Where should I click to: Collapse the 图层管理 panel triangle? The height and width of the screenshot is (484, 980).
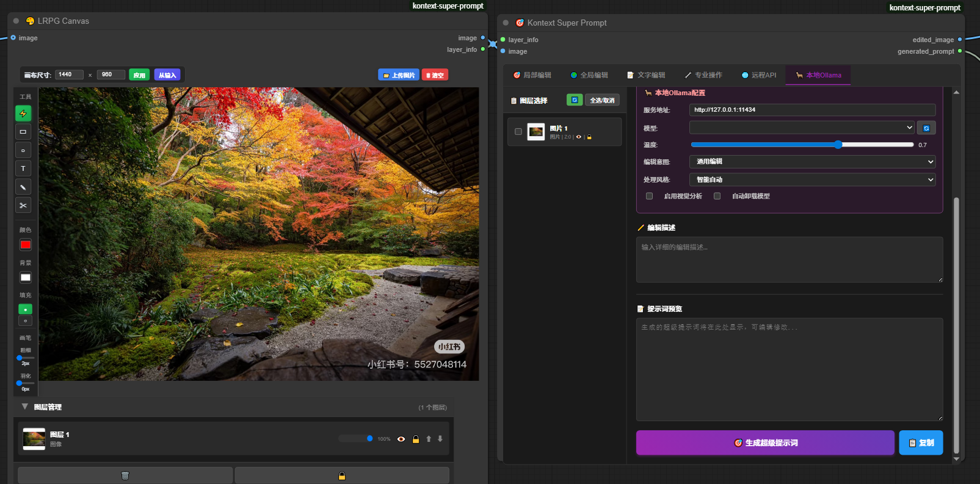pos(25,406)
